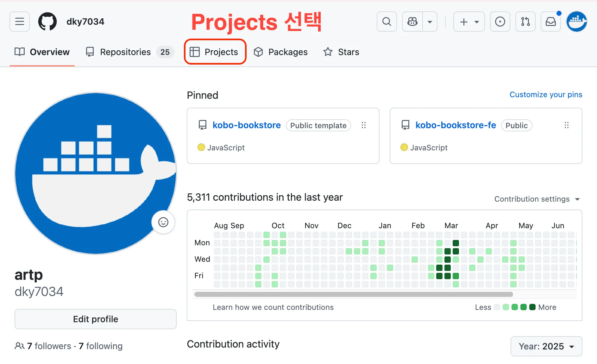597x364 pixels.
Task: Click the Contribution activity heading
Action: tap(233, 344)
